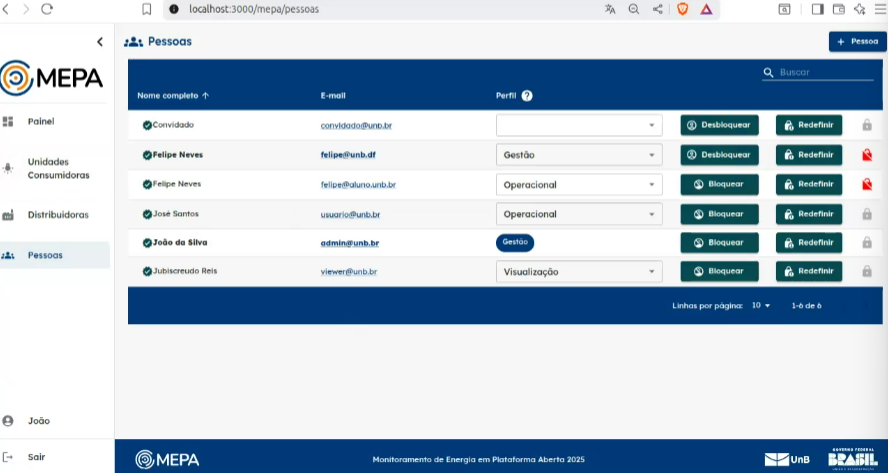Screen dimensions: 888x473
Task: Collapse the sidebar with the chevron arrow
Action: (100, 41)
